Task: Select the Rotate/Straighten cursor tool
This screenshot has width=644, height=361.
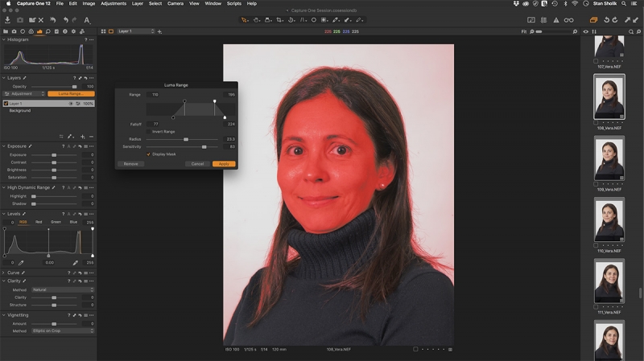Action: [x=291, y=19]
